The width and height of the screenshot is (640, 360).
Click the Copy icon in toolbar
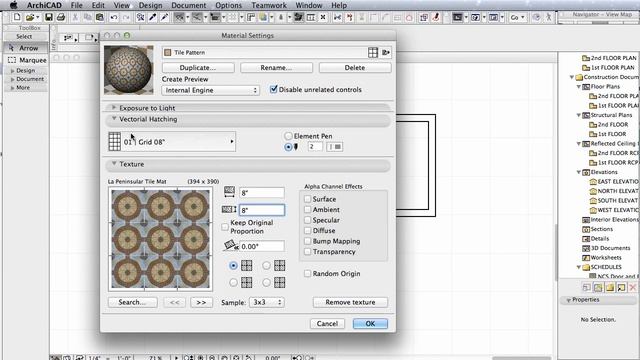click(87, 17)
